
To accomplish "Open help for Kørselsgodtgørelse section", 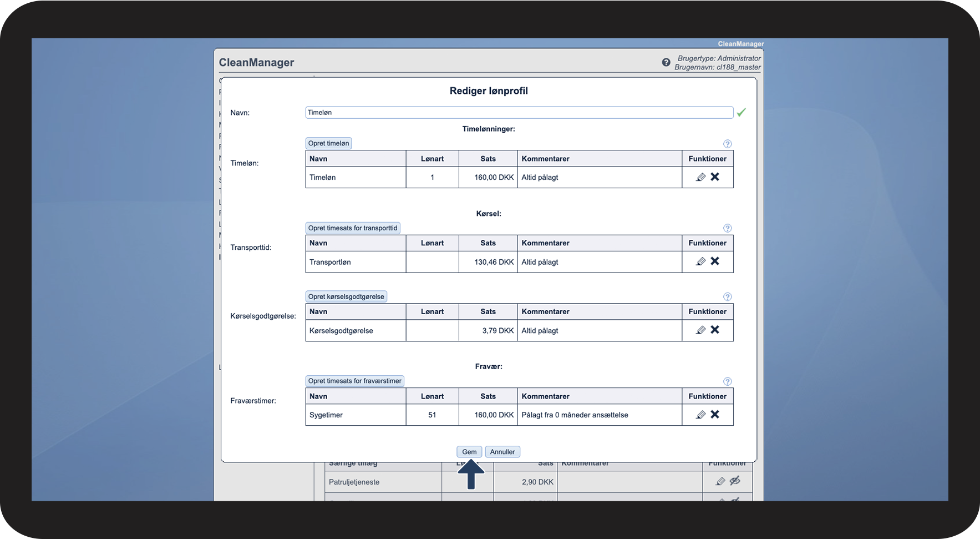I will [x=728, y=297].
